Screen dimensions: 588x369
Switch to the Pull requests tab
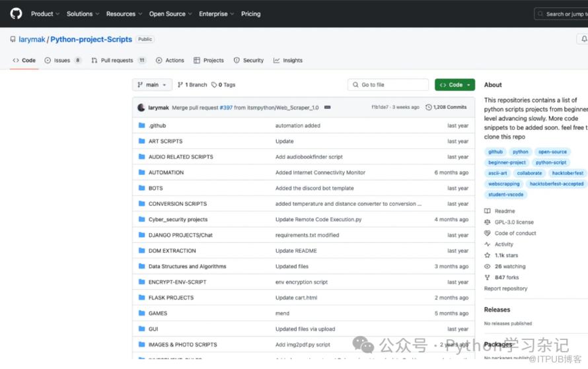pos(117,60)
